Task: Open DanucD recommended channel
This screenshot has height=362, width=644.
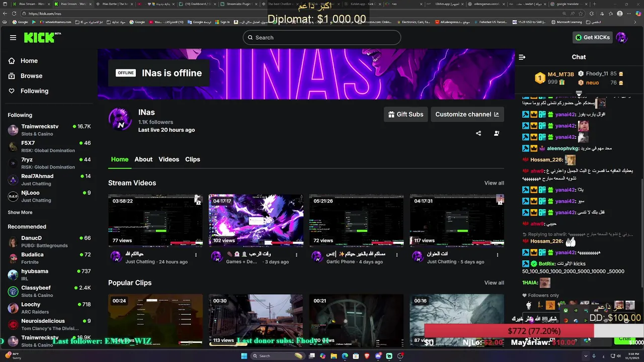Action: (49, 242)
